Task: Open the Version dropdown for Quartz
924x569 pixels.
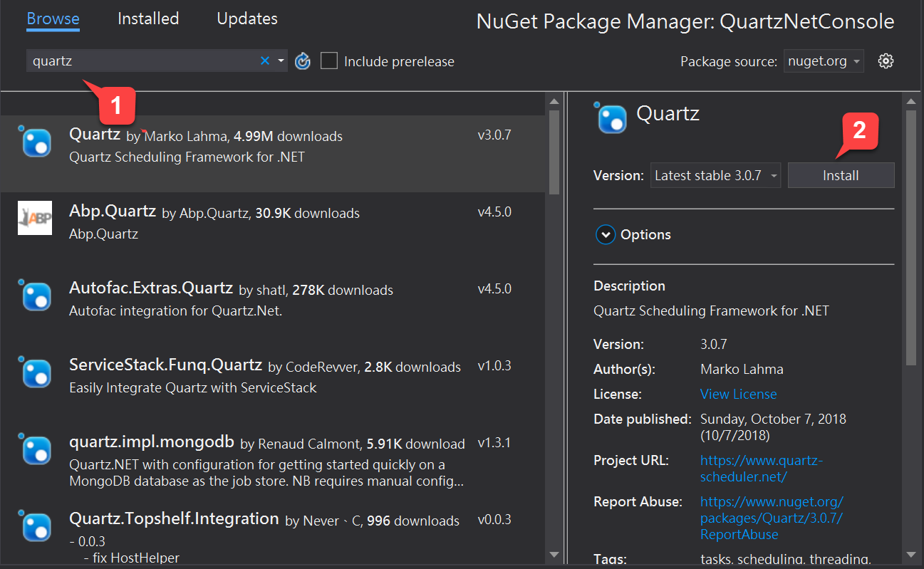Action: point(715,176)
